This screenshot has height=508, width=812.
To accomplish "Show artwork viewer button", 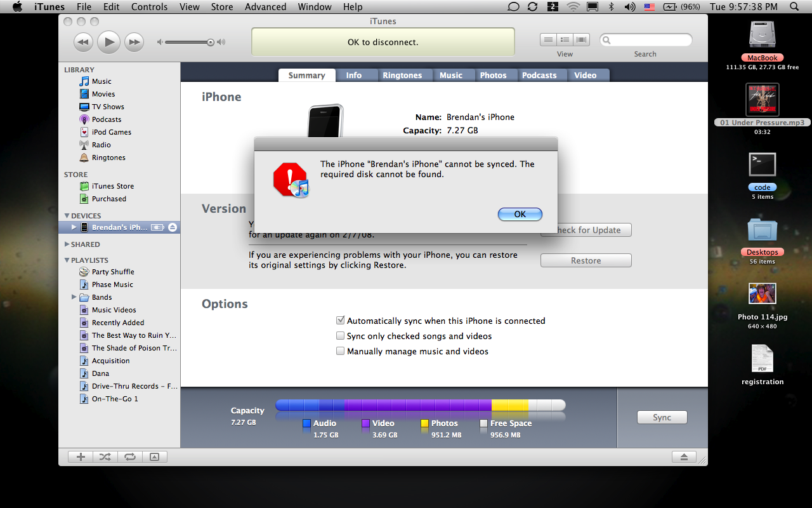I will coord(154,457).
